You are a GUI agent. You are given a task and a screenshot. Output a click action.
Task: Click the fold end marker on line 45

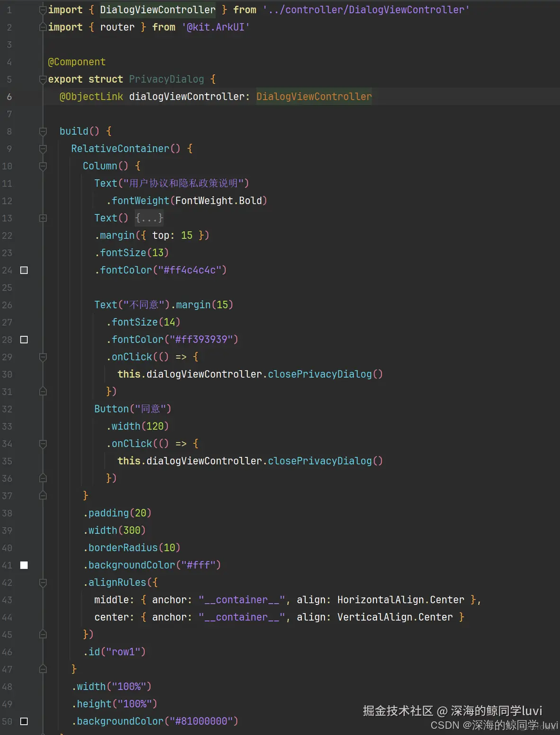[x=43, y=635]
